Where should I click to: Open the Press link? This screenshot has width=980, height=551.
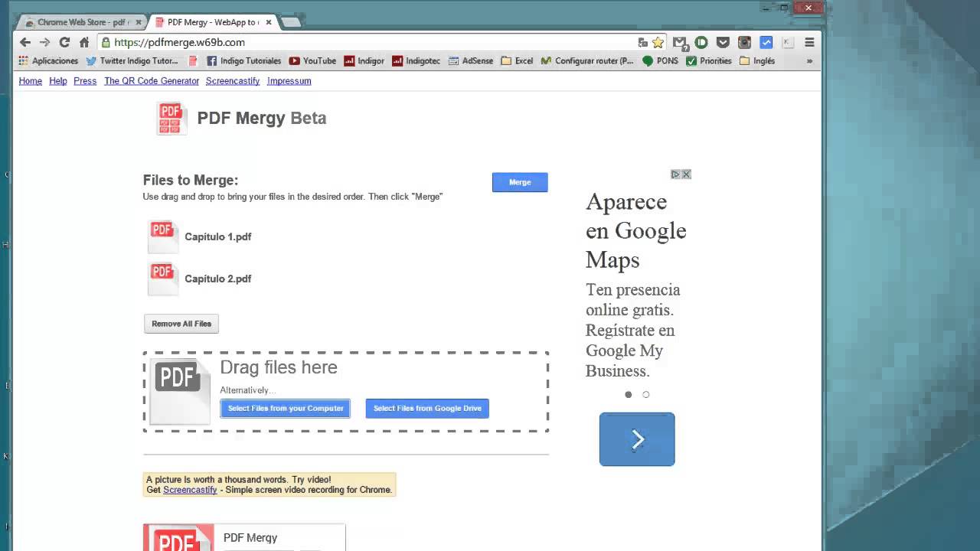tap(85, 81)
